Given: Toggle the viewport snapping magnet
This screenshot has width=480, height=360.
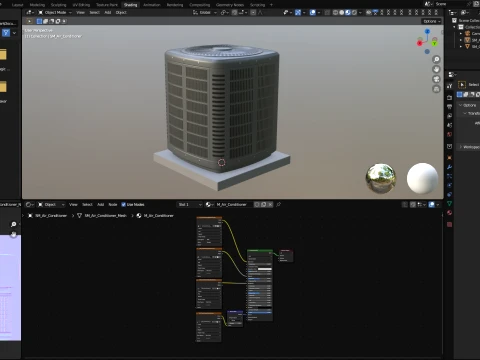Looking at the screenshot, I should (235, 12).
